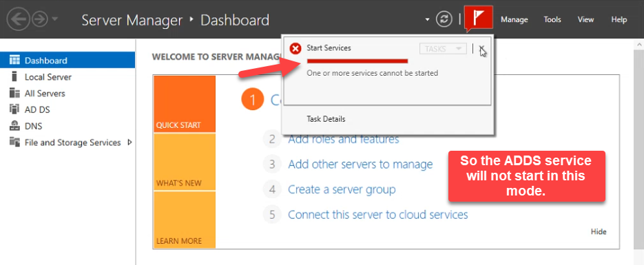Screen dimensions: 644x265
Task: Open the View menu
Action: pyautogui.click(x=585, y=20)
